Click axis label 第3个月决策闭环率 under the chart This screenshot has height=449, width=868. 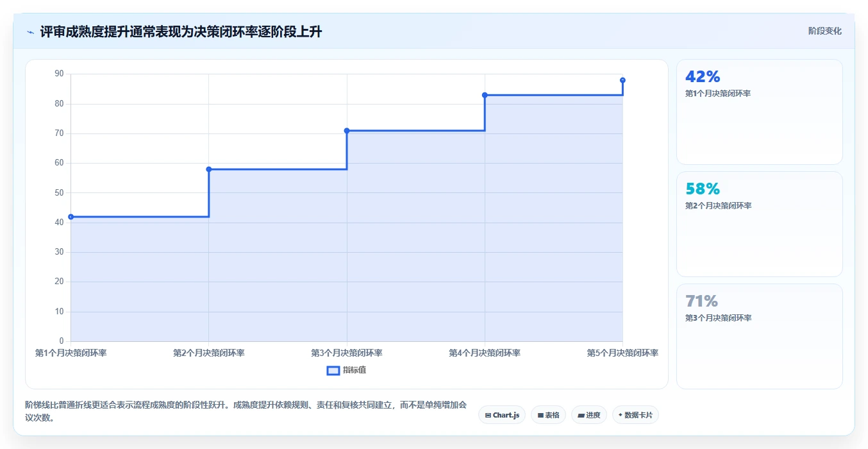pos(347,353)
